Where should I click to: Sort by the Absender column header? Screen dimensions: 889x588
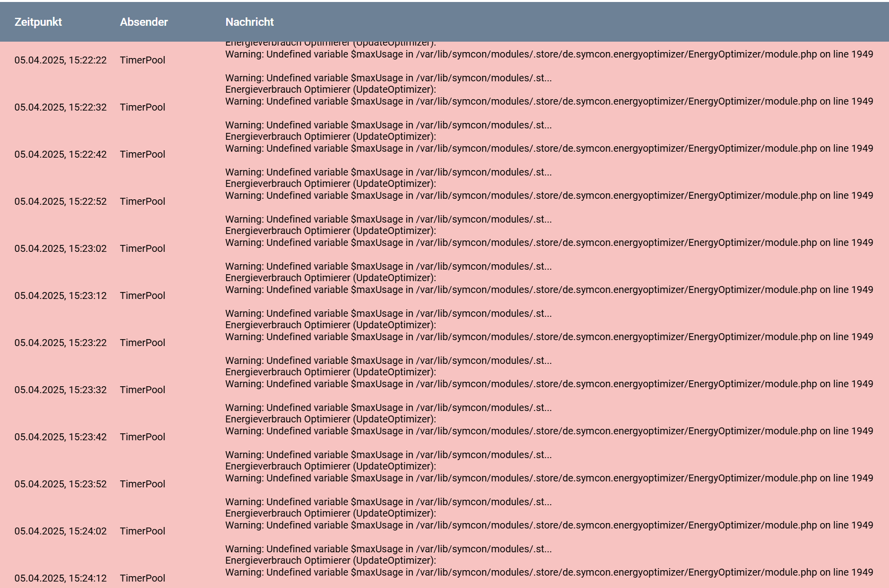(144, 22)
